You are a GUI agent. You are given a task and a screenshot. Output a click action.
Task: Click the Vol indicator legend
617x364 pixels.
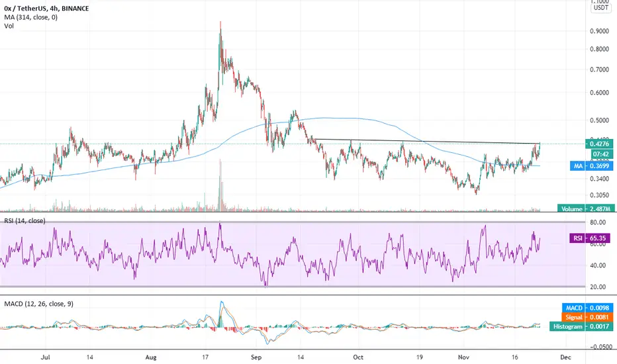point(9,26)
